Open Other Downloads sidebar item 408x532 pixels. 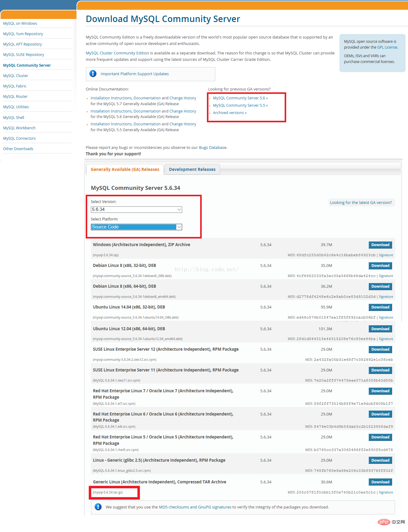[x=18, y=149]
